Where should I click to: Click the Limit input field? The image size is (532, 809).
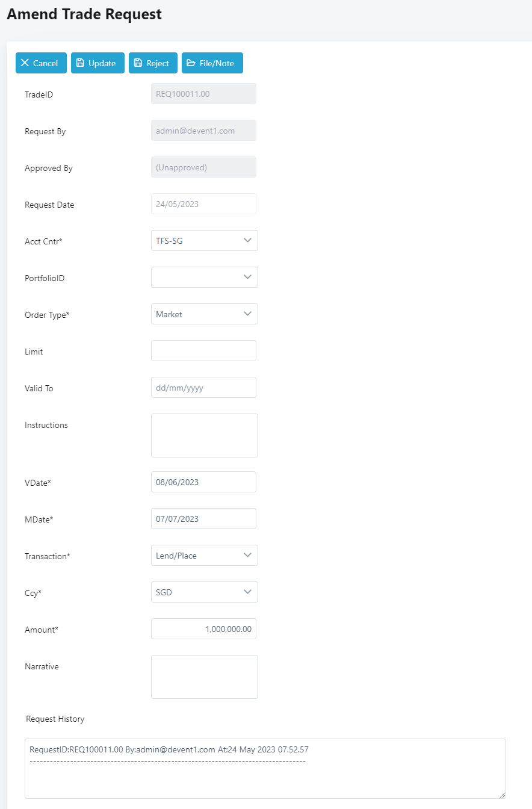tap(203, 351)
